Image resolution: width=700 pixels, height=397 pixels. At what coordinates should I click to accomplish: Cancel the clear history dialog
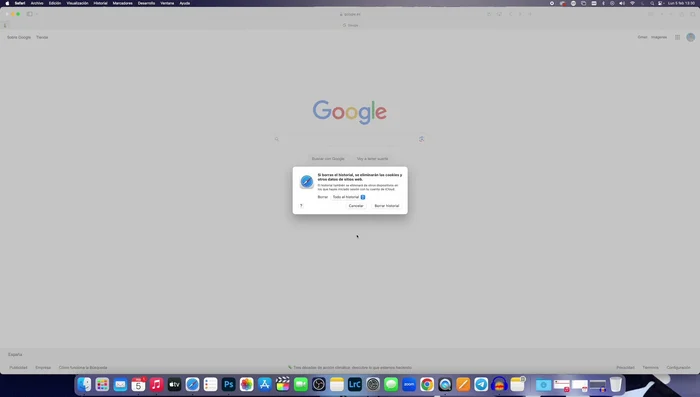(356, 206)
